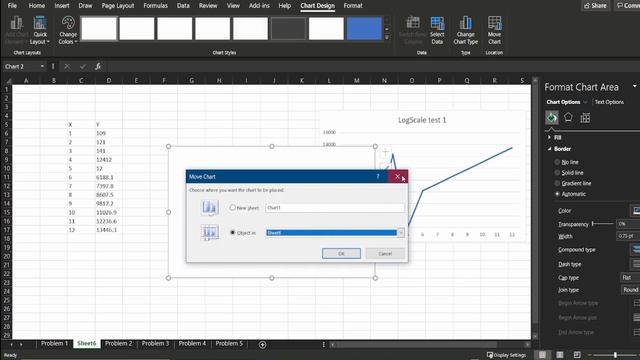The width and height of the screenshot is (640, 360).
Task: Click the New sheet name field
Action: coord(335,207)
